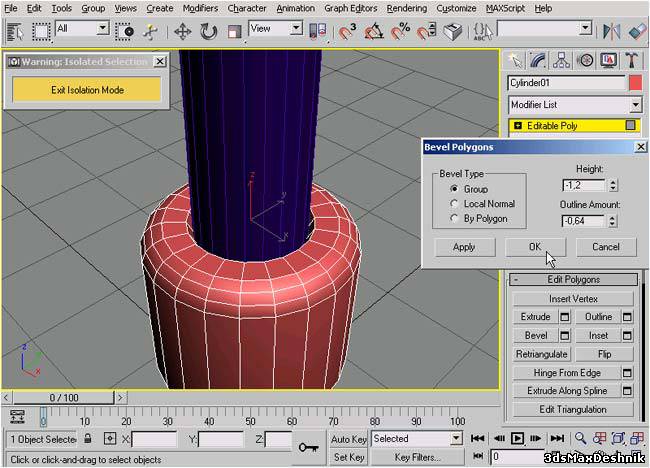
Task: Activate the Select and Move tool
Action: [x=182, y=32]
